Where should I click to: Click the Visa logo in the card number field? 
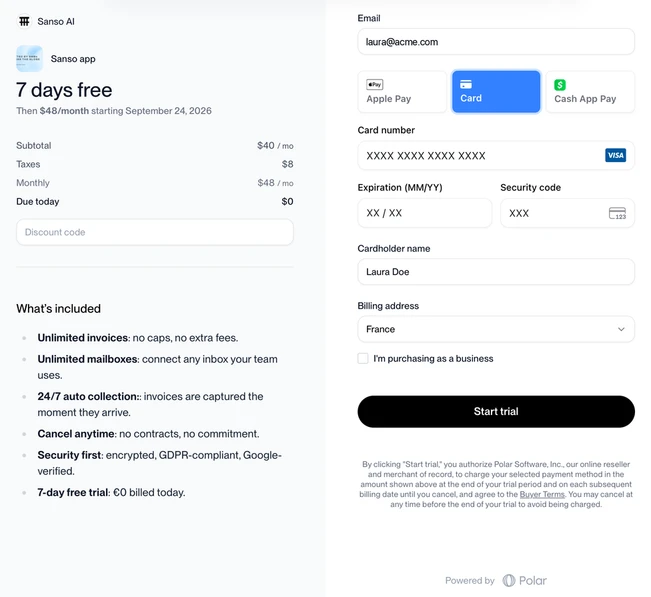pyautogui.click(x=615, y=155)
